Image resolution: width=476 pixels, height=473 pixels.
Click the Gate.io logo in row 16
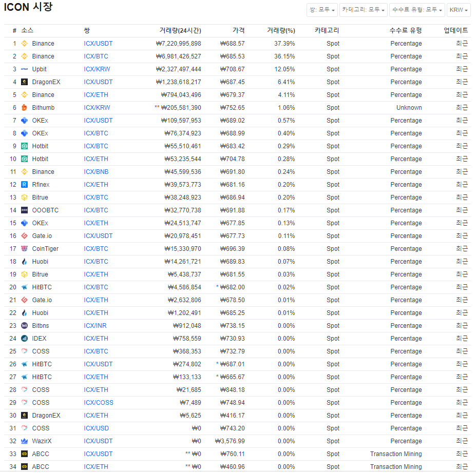[24, 236]
